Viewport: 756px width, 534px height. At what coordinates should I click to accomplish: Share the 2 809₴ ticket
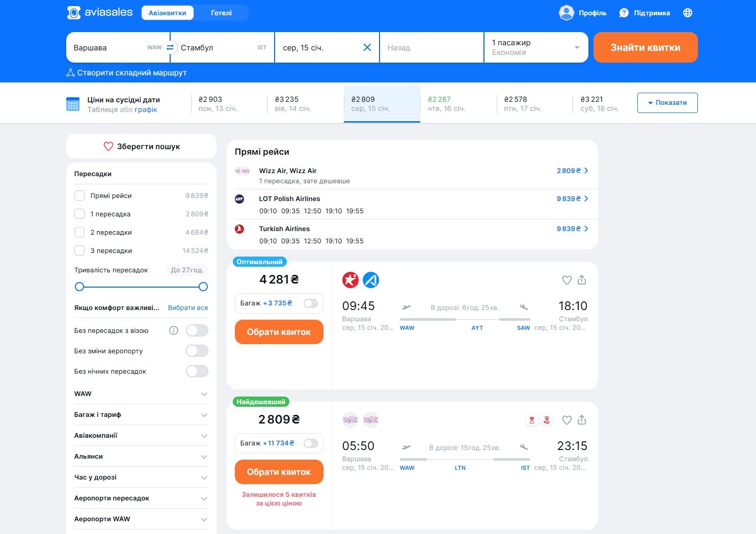click(x=582, y=420)
